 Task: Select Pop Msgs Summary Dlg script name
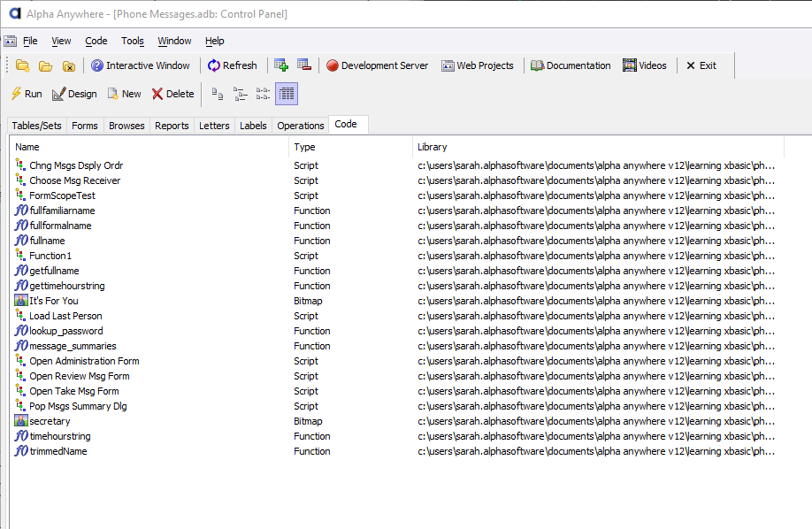[78, 406]
